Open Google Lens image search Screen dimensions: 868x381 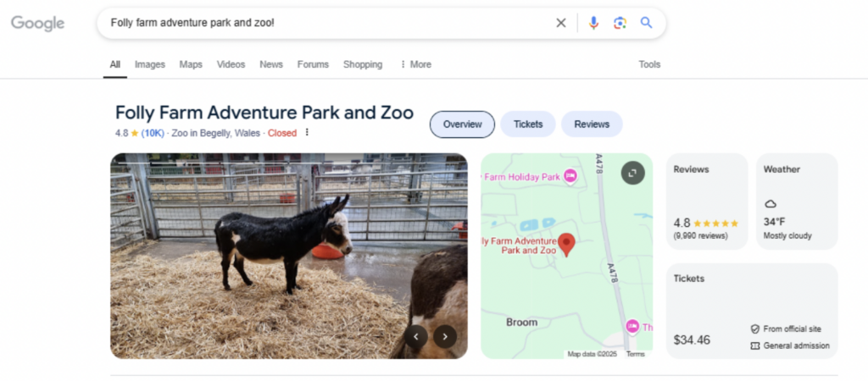pos(620,23)
